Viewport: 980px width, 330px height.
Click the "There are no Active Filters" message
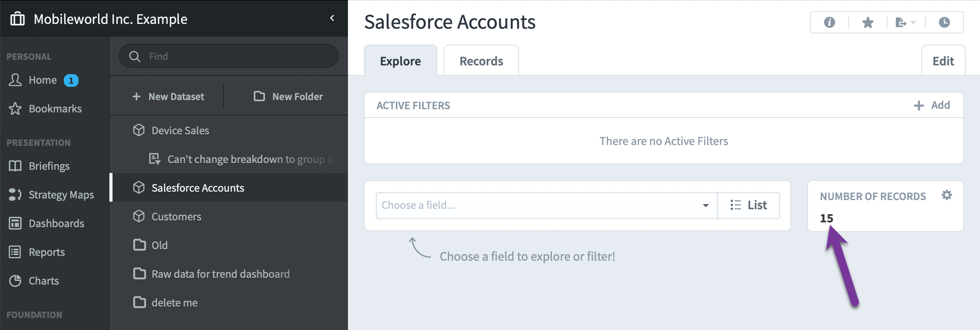coord(664,141)
